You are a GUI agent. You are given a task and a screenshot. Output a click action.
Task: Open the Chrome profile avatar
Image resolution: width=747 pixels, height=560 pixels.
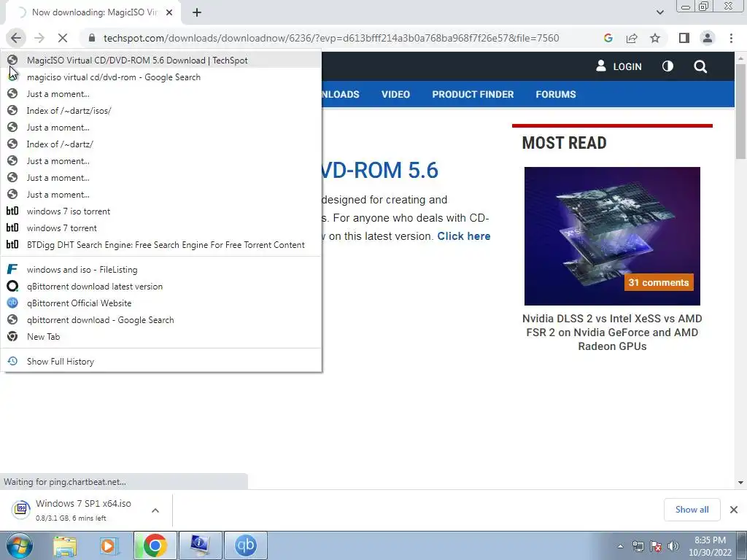coord(708,38)
